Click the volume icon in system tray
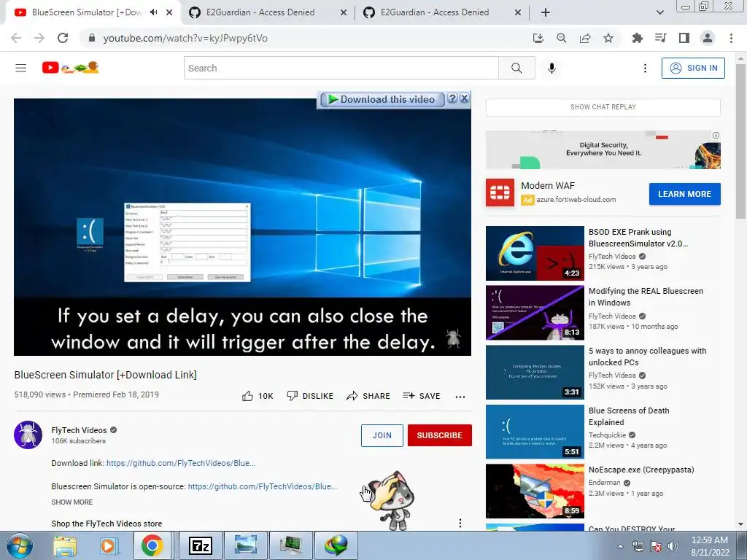 [x=673, y=546]
